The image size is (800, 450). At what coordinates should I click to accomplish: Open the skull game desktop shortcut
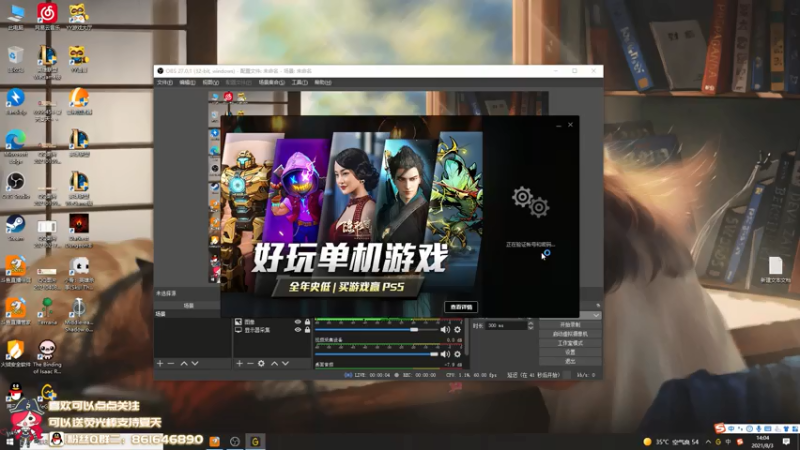tap(79, 273)
